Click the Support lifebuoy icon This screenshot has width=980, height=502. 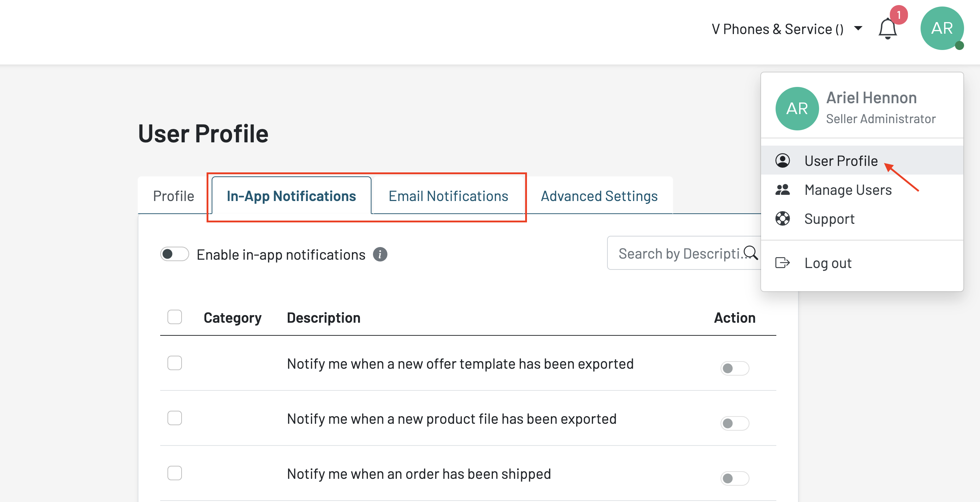782,219
